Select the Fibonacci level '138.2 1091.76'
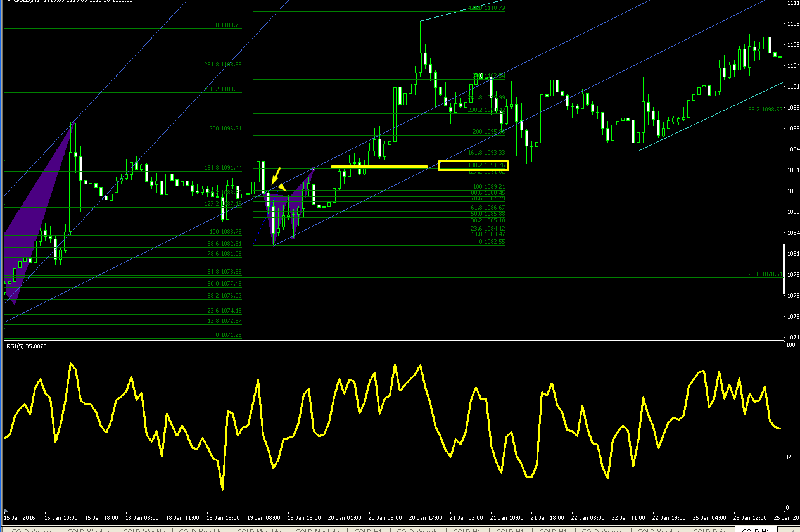This screenshot has width=800, height=532. (x=486, y=165)
